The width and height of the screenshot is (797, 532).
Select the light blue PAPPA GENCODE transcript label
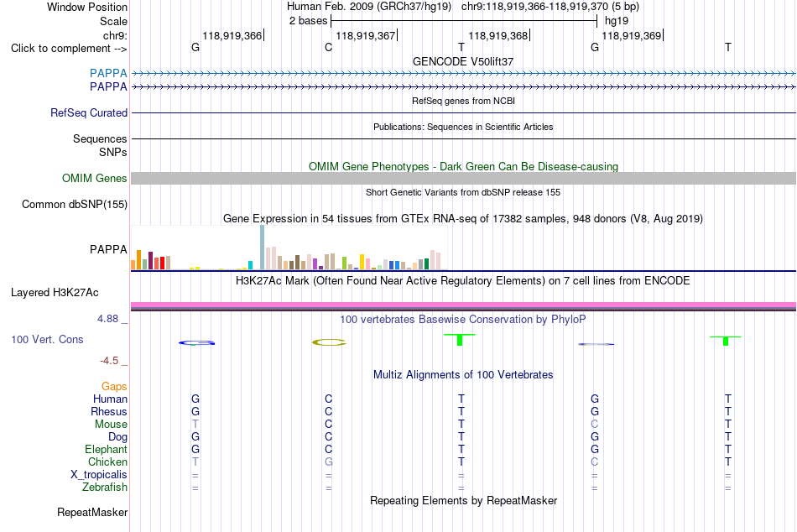click(x=108, y=73)
